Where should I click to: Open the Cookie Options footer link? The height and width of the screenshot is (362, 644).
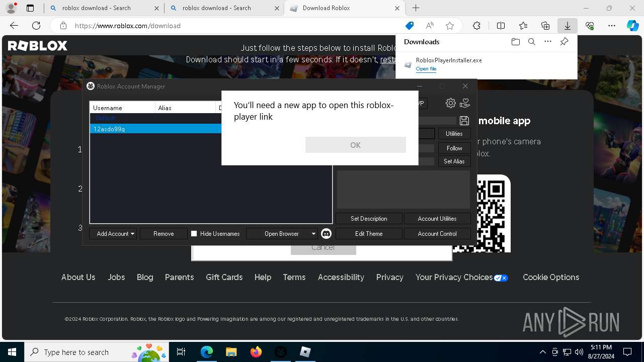pos(551,277)
